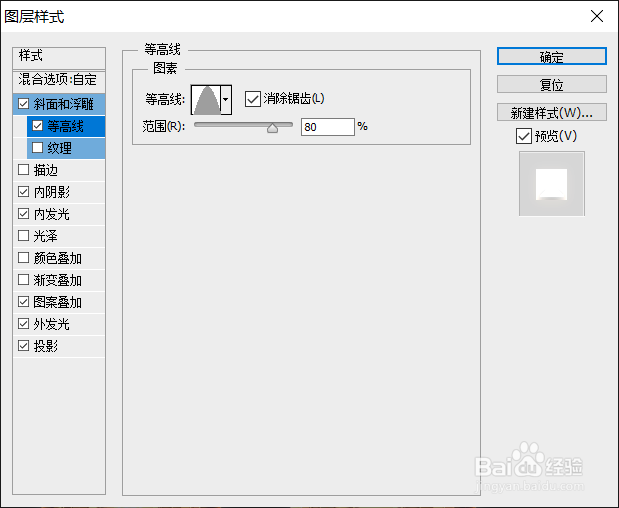This screenshot has width=619, height=508.
Task: Uncheck the 外发光 checkbox
Action: [x=24, y=324]
